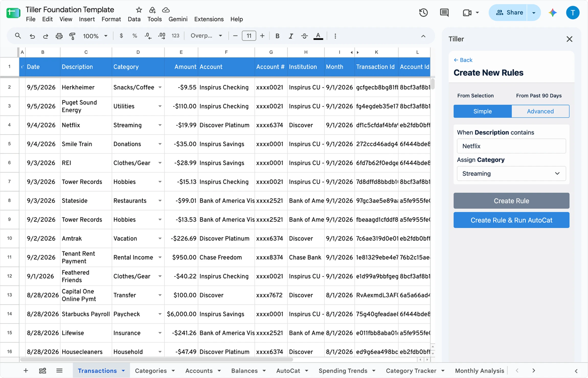Image resolution: width=588 pixels, height=378 pixels.
Task: Increase font size with plus button
Action: 262,36
